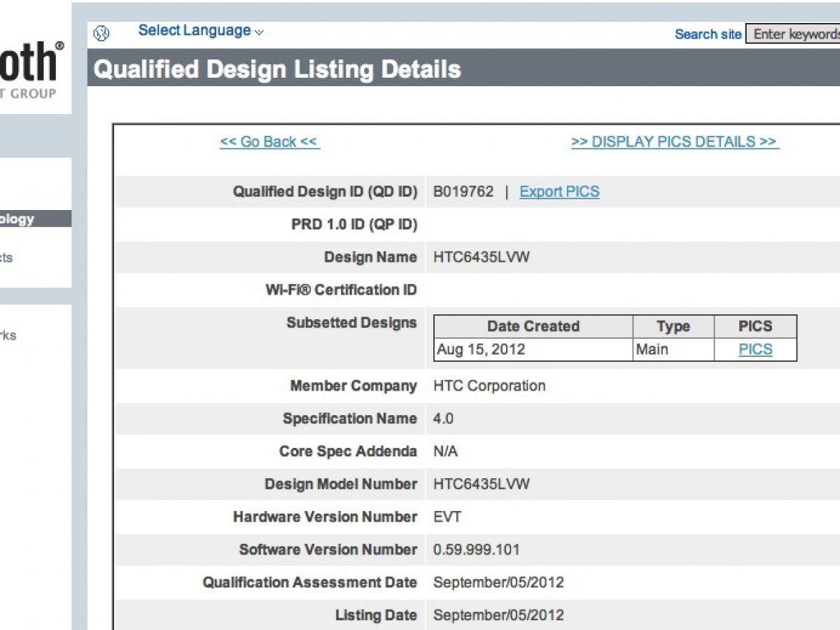Open the DISPLAY PICS DETAILS link

(675, 142)
